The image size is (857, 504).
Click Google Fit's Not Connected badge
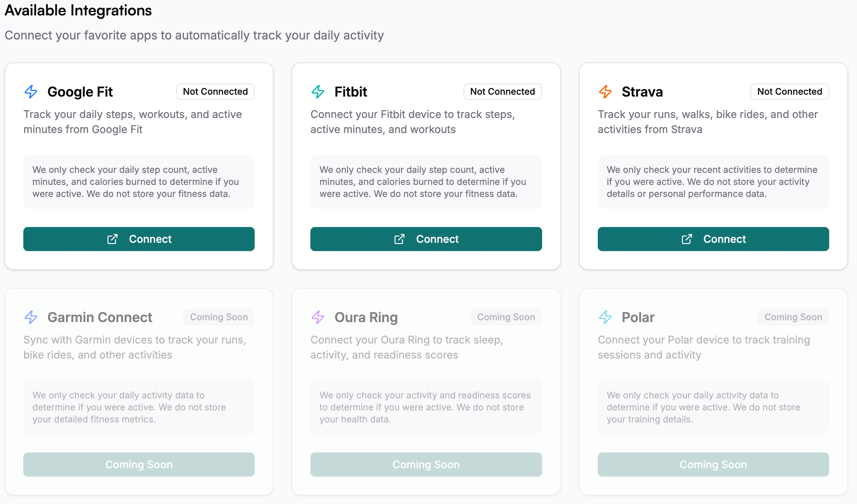point(215,92)
